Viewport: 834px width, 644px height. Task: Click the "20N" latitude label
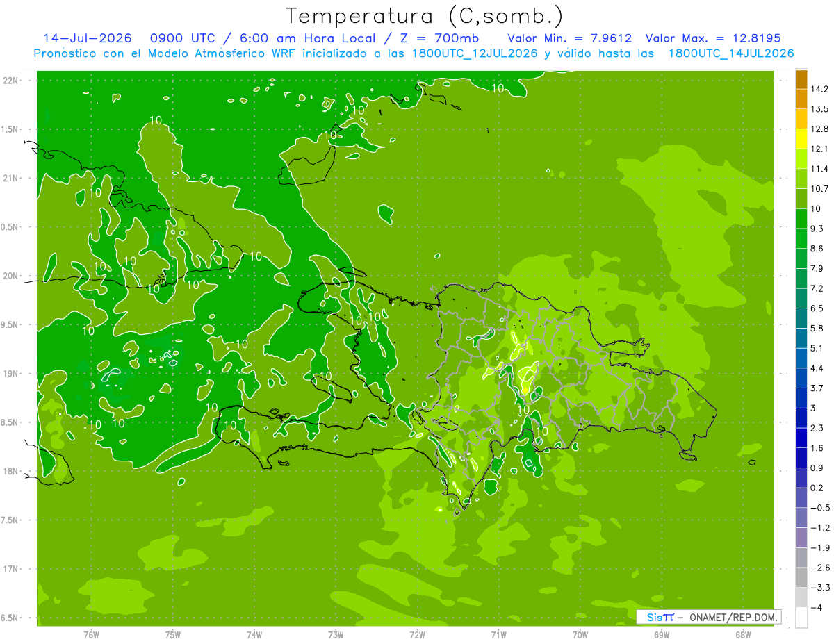click(12, 276)
